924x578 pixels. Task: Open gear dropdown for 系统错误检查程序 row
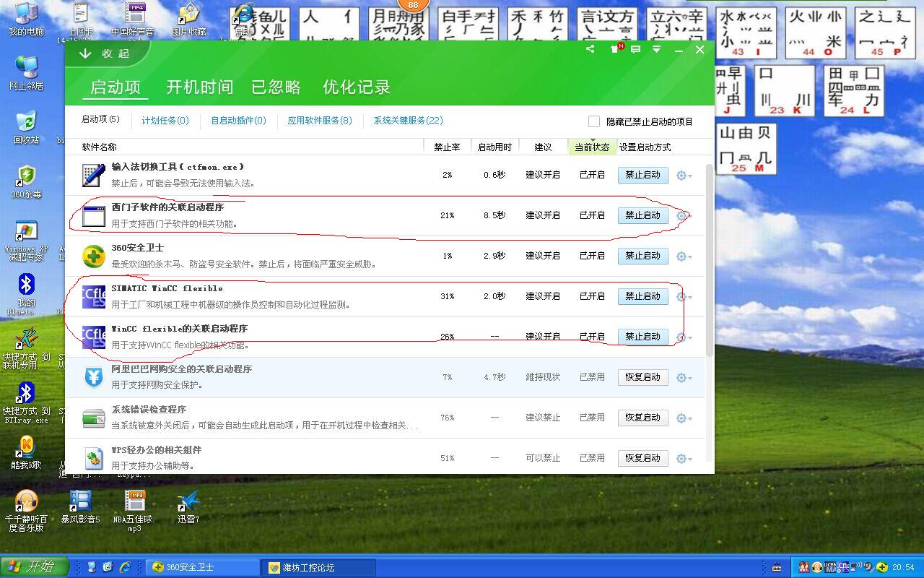click(684, 418)
